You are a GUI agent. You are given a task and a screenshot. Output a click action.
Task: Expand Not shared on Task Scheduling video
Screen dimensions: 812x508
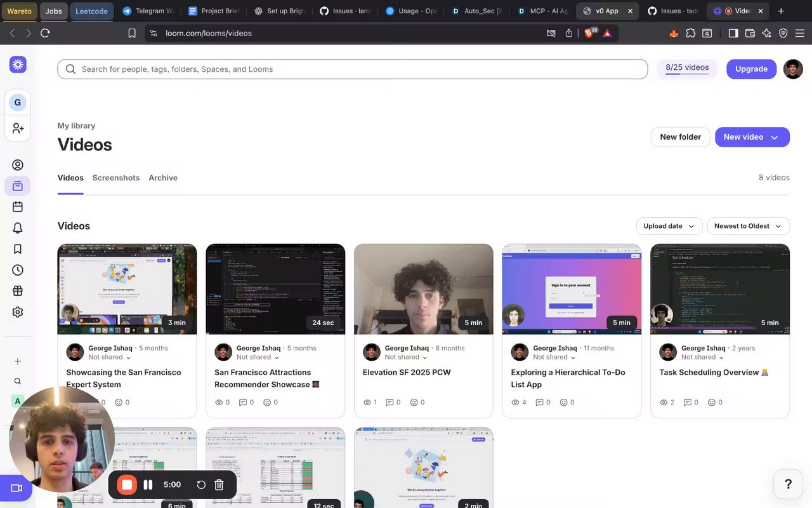pyautogui.click(x=703, y=358)
